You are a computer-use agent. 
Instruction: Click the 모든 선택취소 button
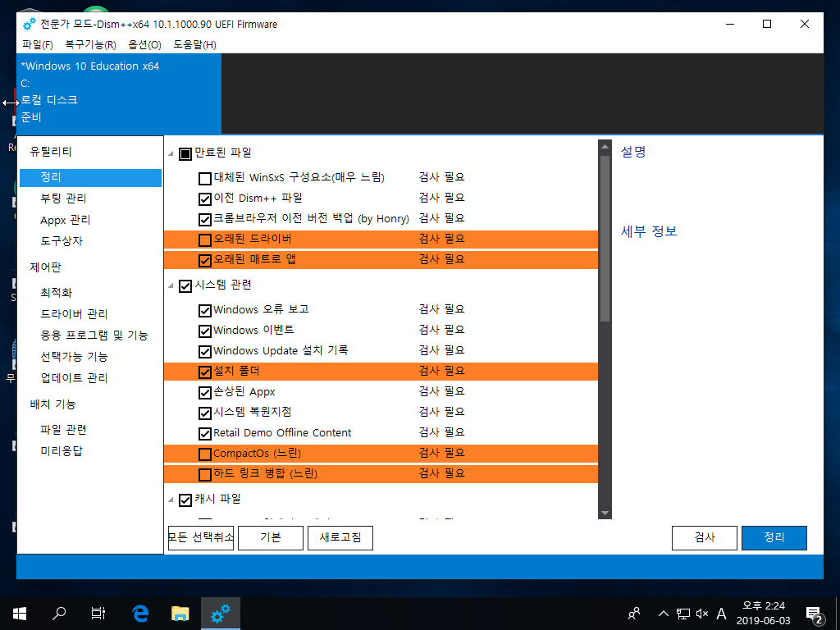201,538
